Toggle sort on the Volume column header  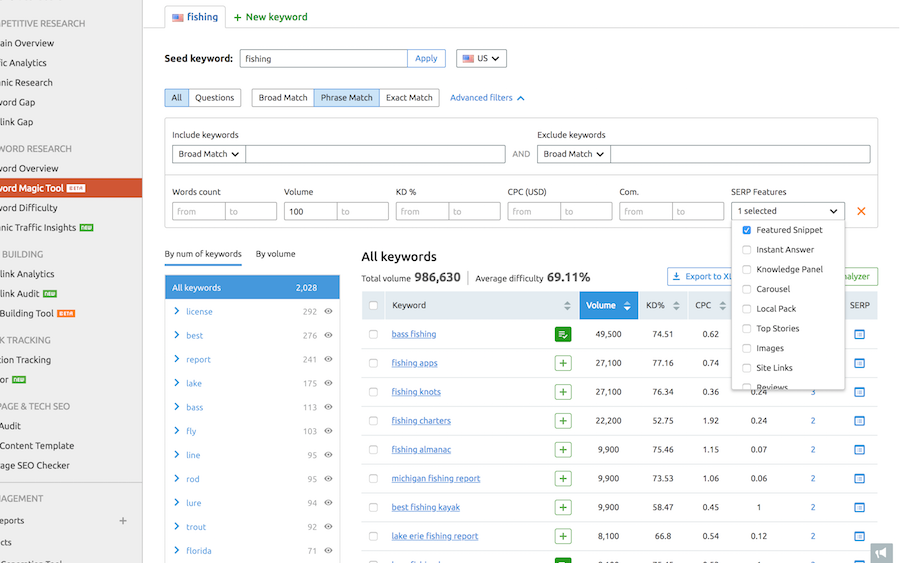click(608, 305)
